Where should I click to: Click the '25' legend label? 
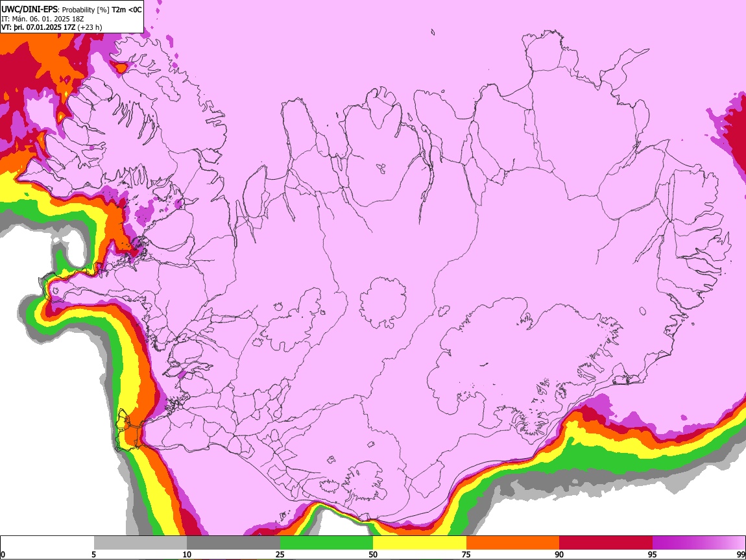(x=280, y=555)
